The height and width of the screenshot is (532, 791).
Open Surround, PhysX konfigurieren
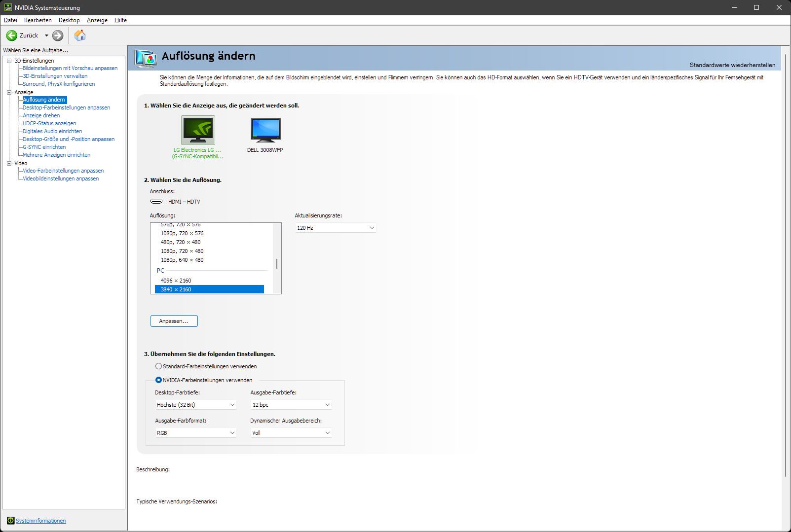[59, 84]
